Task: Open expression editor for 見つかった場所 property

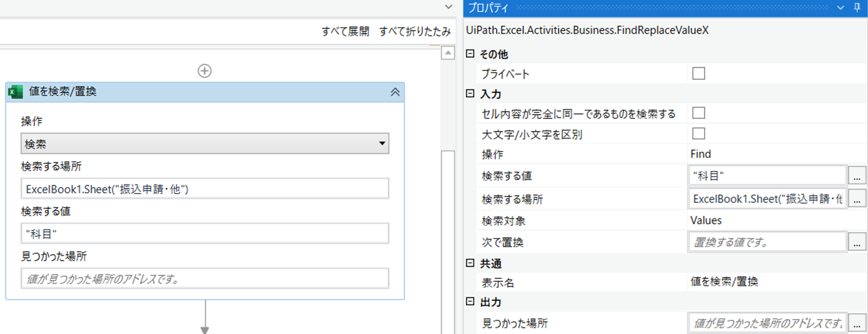Action: pos(857,323)
